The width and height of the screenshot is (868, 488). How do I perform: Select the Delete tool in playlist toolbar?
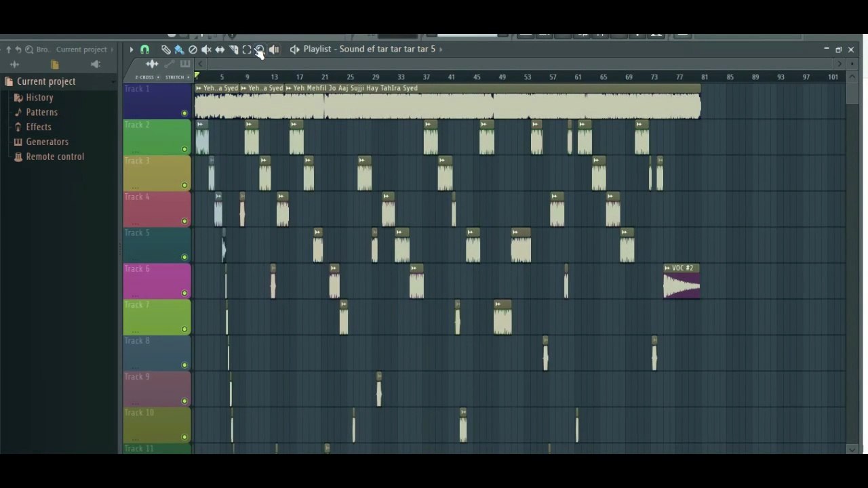point(193,49)
